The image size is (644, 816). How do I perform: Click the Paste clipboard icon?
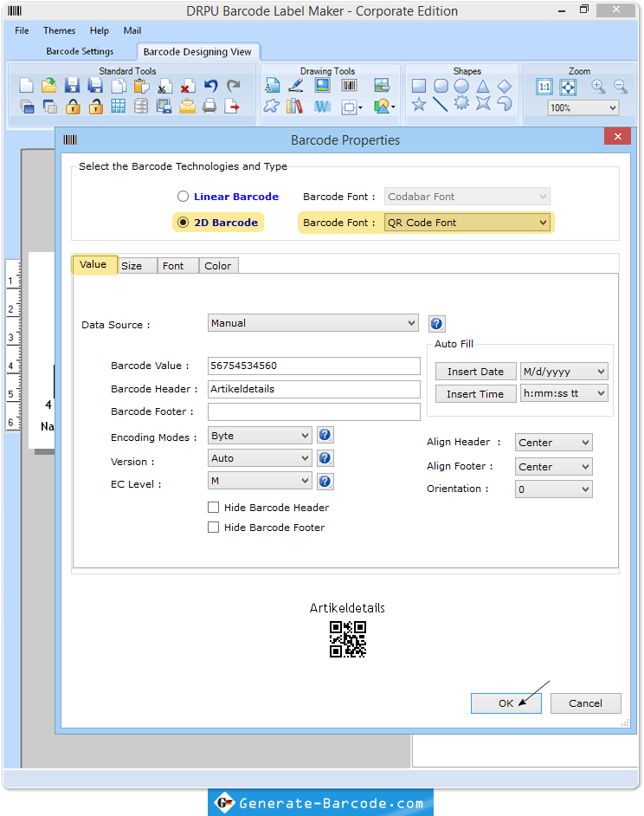(x=141, y=86)
